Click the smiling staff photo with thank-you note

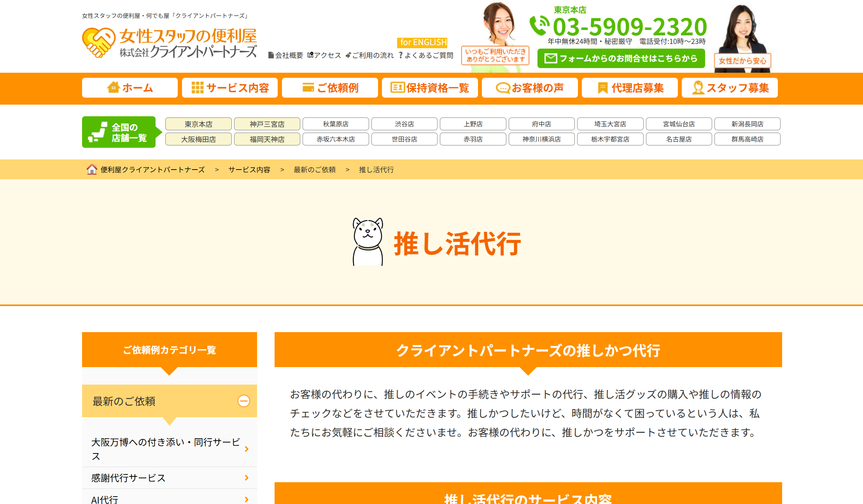pos(496,37)
